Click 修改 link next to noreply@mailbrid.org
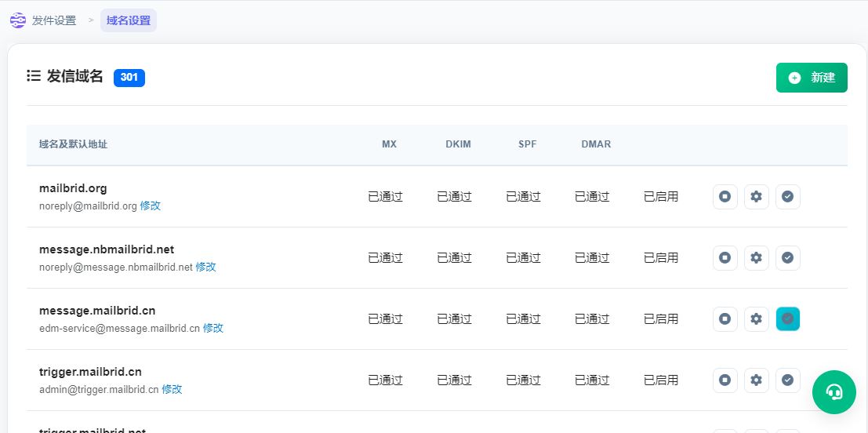 [151, 206]
